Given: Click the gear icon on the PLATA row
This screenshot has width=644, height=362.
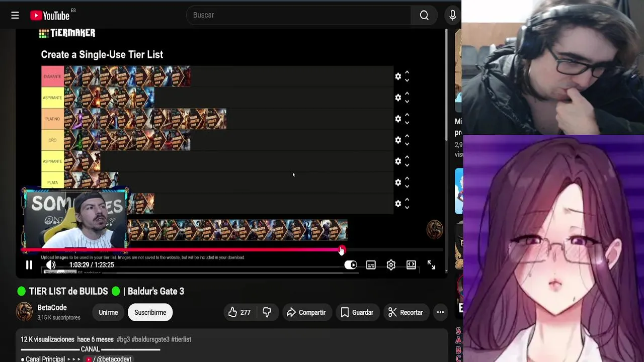Looking at the screenshot, I should 398,182.
